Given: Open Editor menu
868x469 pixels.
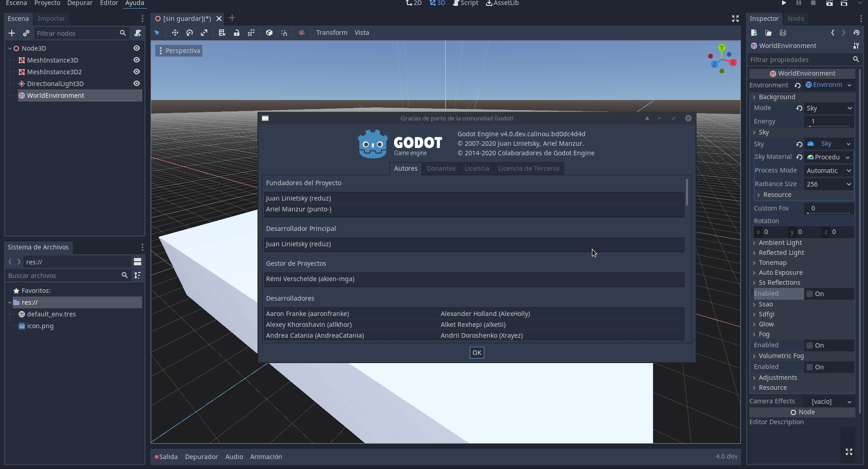Looking at the screenshot, I should pyautogui.click(x=109, y=3).
